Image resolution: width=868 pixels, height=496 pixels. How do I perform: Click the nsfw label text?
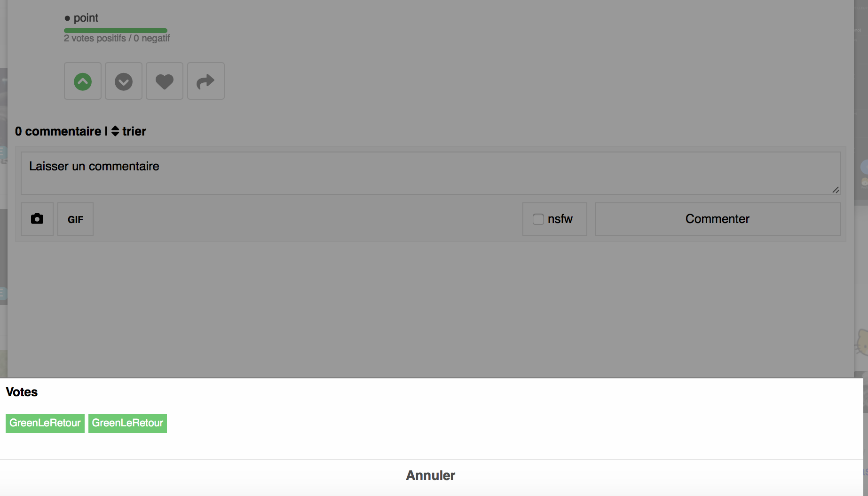tap(560, 219)
